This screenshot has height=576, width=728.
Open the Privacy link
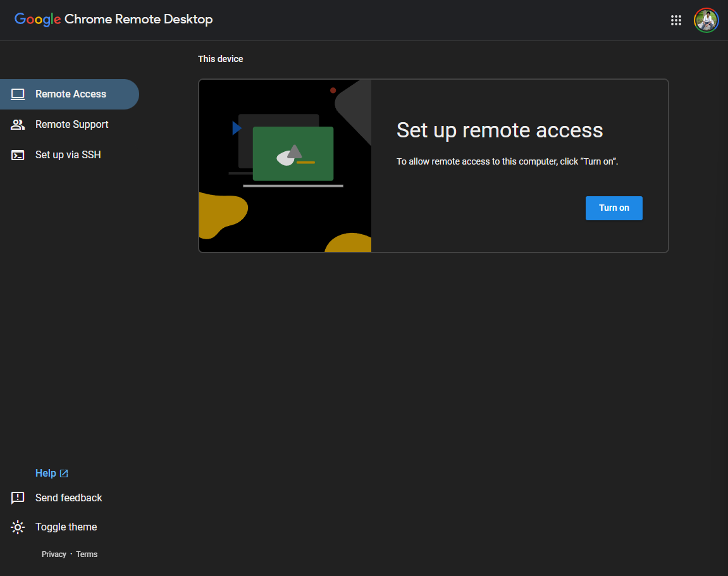coord(54,554)
